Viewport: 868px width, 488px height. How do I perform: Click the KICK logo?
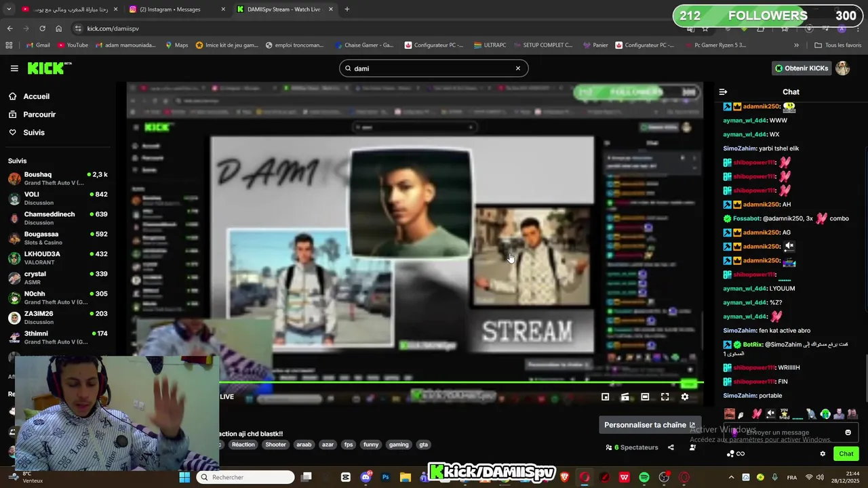click(x=49, y=68)
